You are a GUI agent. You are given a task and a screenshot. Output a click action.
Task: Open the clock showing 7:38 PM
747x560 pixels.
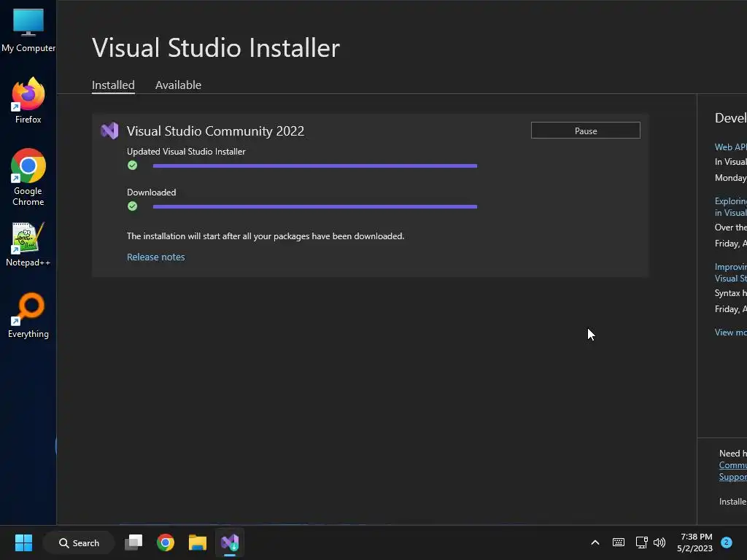pos(695,542)
